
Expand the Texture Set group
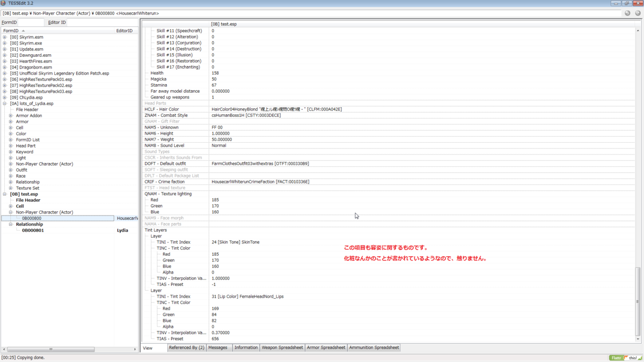[11, 188]
